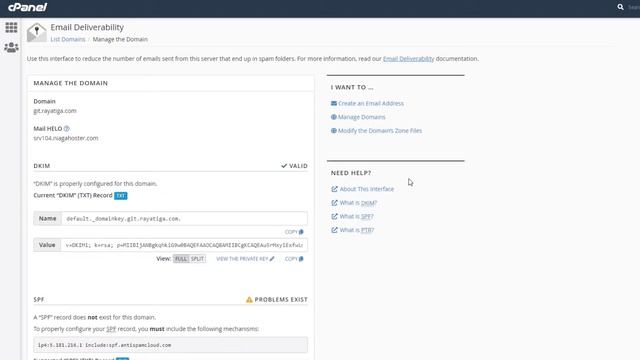Click the MANAGE THE DOMAIN panel heading
This screenshot has width=640, height=360.
pos(71,83)
